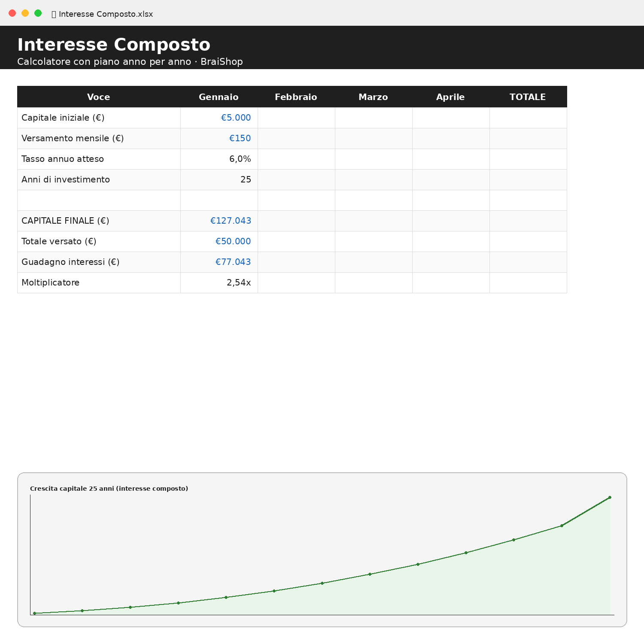
Task: Click the last data point on growth chart
Action: click(610, 498)
